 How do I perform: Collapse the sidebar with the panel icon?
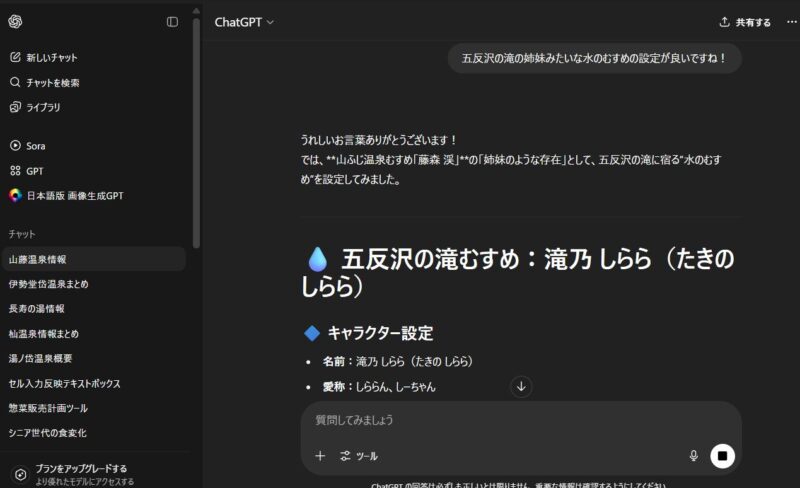tap(172, 22)
